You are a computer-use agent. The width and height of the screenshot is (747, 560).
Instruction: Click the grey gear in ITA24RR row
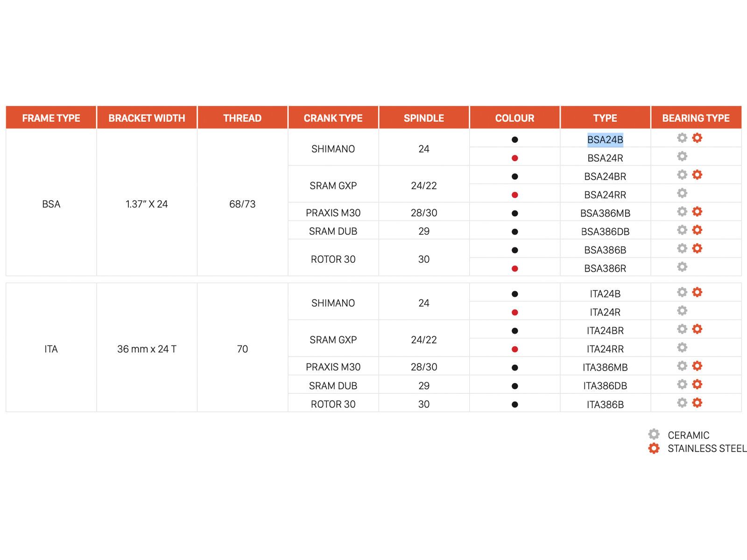coord(682,347)
